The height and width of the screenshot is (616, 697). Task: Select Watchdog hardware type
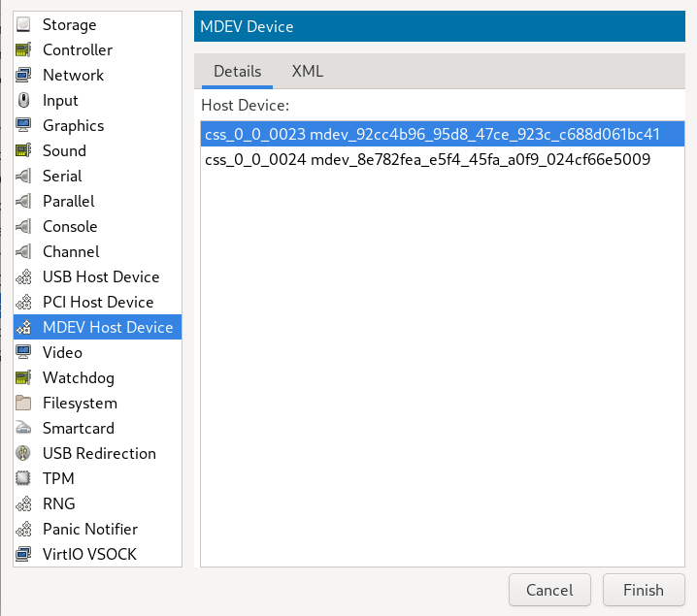click(97, 378)
